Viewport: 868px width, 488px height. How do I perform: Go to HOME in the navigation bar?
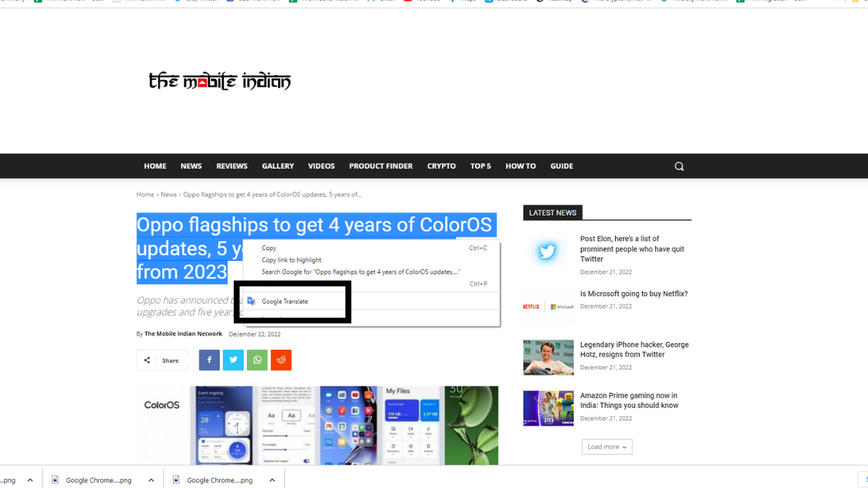[x=155, y=166]
